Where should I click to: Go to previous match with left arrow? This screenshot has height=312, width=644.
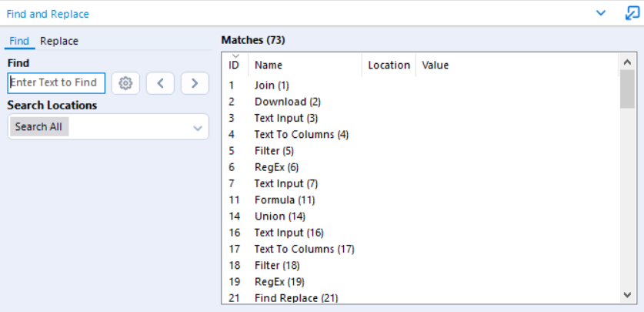[x=160, y=83]
